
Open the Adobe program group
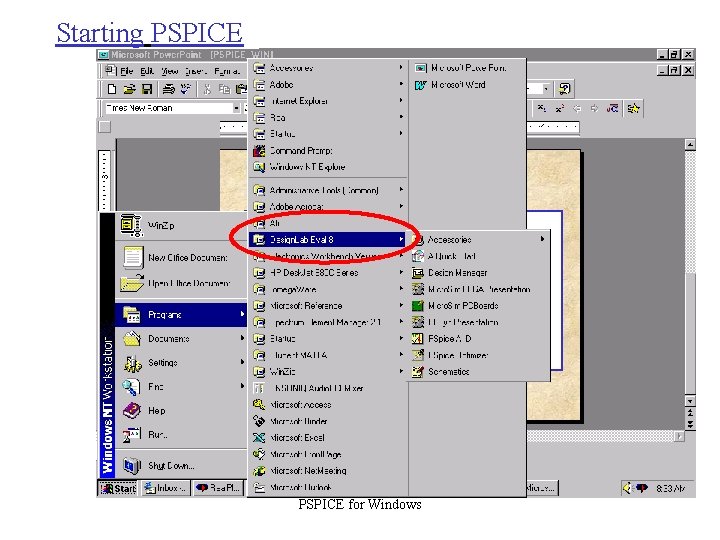click(x=328, y=84)
